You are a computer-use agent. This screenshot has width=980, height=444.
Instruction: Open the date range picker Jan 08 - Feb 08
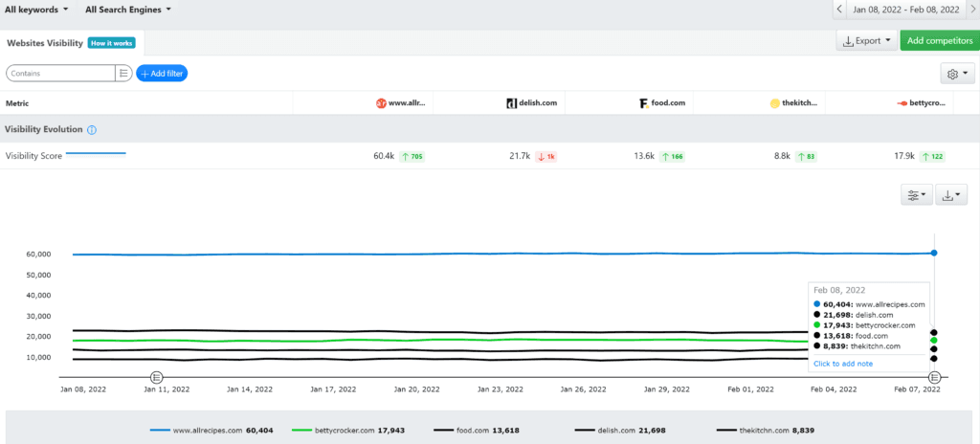tap(905, 10)
